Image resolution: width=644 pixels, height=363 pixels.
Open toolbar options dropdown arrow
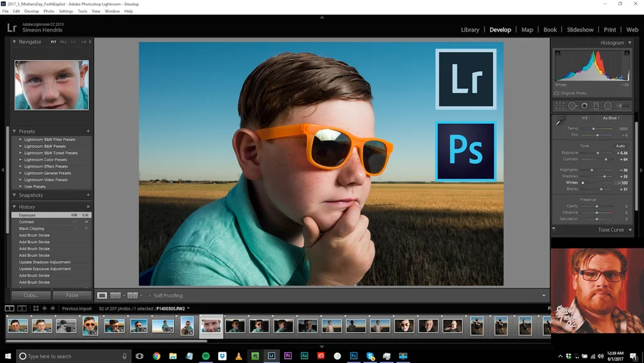click(544, 295)
